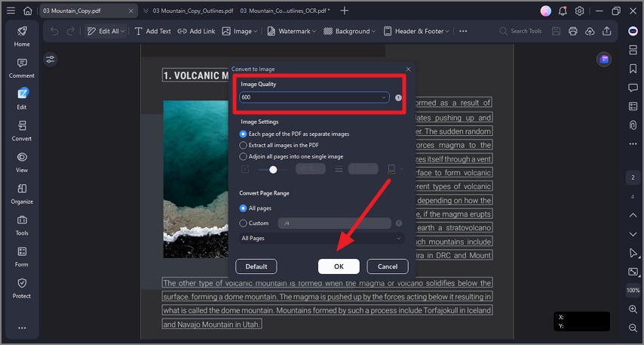Select Extract all images in the PDF

pyautogui.click(x=279, y=145)
